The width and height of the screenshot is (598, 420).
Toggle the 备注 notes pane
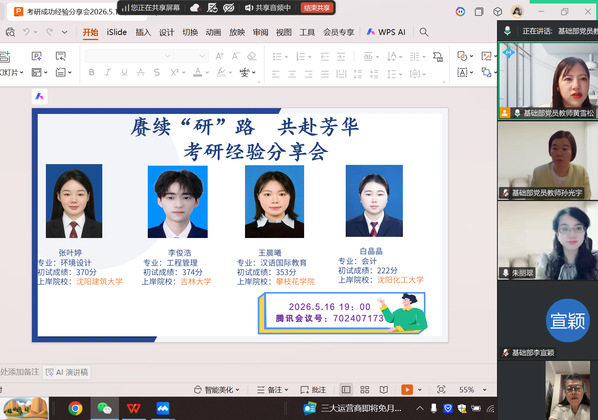pyautogui.click(x=273, y=389)
